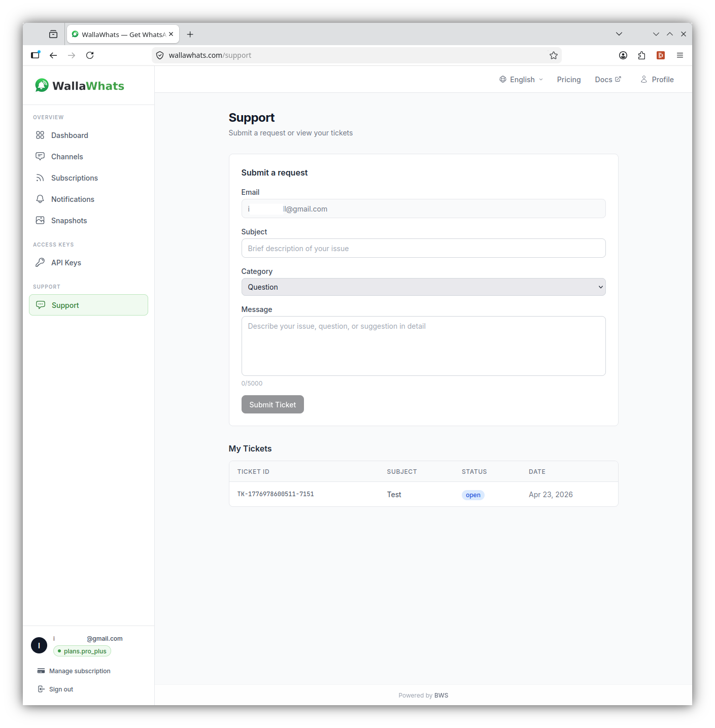Image resolution: width=715 pixels, height=728 pixels.
Task: Open browser sidebar toggle icon
Action: [x=35, y=55]
